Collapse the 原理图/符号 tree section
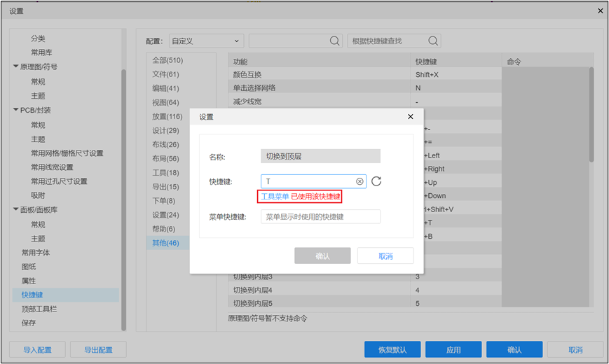Viewport: 609px width, 364px height. tap(16, 66)
